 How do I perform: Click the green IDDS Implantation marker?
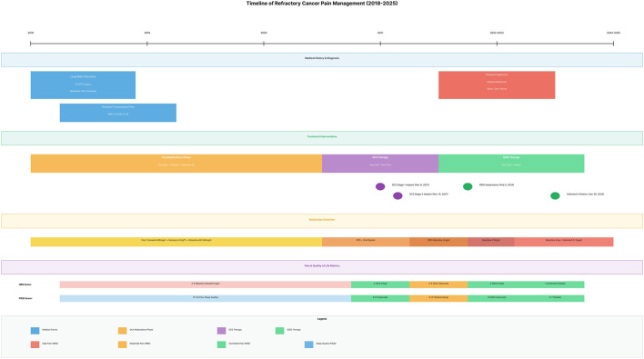tap(468, 186)
